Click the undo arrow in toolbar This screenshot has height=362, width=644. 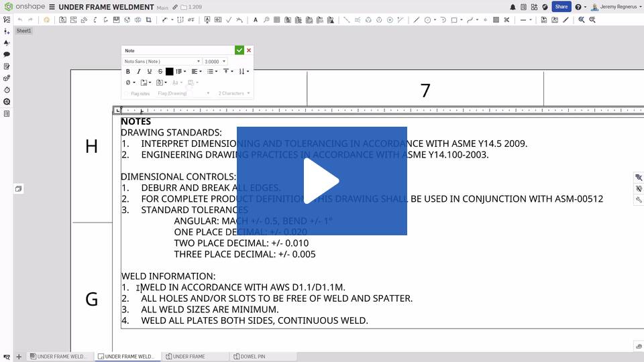pos(19,19)
